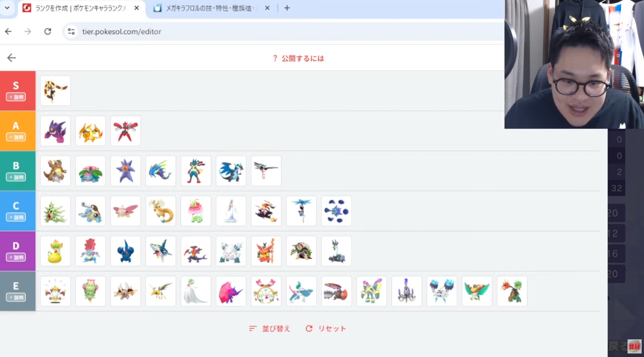Select the Mega Gengar icon in A tier
Viewport: 644px width, 357px height.
pyautogui.click(x=55, y=131)
